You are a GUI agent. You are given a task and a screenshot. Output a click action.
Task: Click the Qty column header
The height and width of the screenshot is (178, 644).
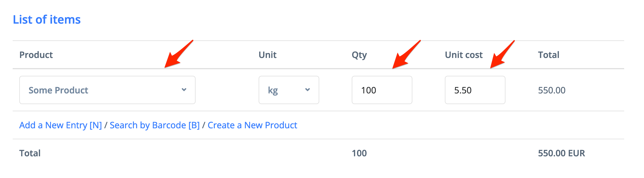[x=359, y=55]
